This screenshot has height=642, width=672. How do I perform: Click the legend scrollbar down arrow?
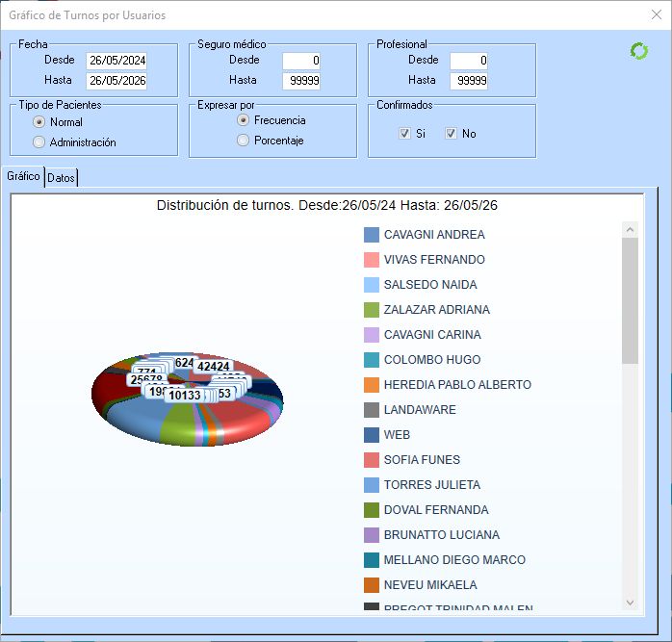pyautogui.click(x=630, y=603)
